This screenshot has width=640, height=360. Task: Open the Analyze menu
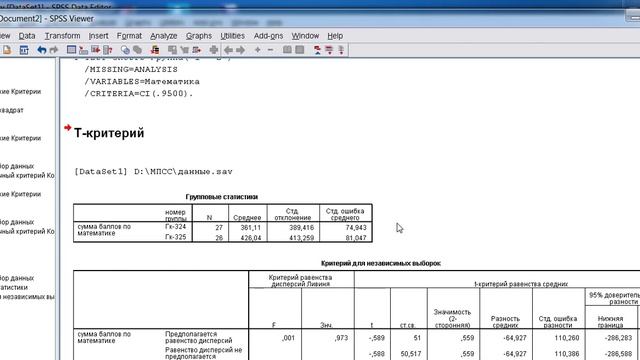(163, 36)
